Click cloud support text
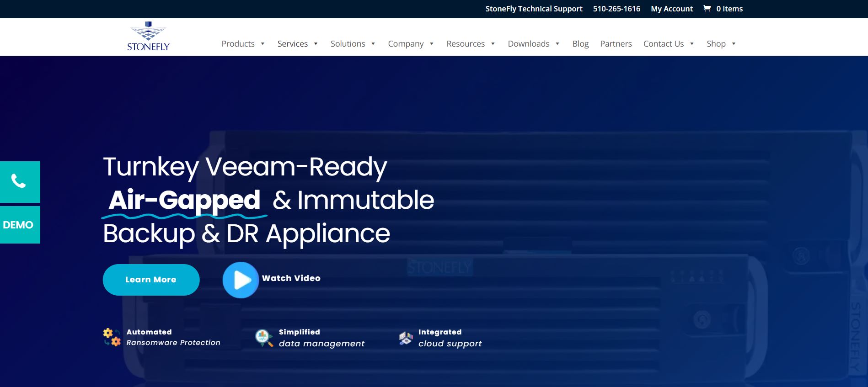 pos(450,344)
